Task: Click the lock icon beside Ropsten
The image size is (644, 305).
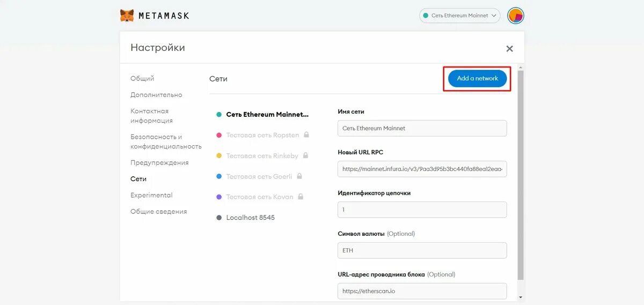Action: [x=306, y=135]
